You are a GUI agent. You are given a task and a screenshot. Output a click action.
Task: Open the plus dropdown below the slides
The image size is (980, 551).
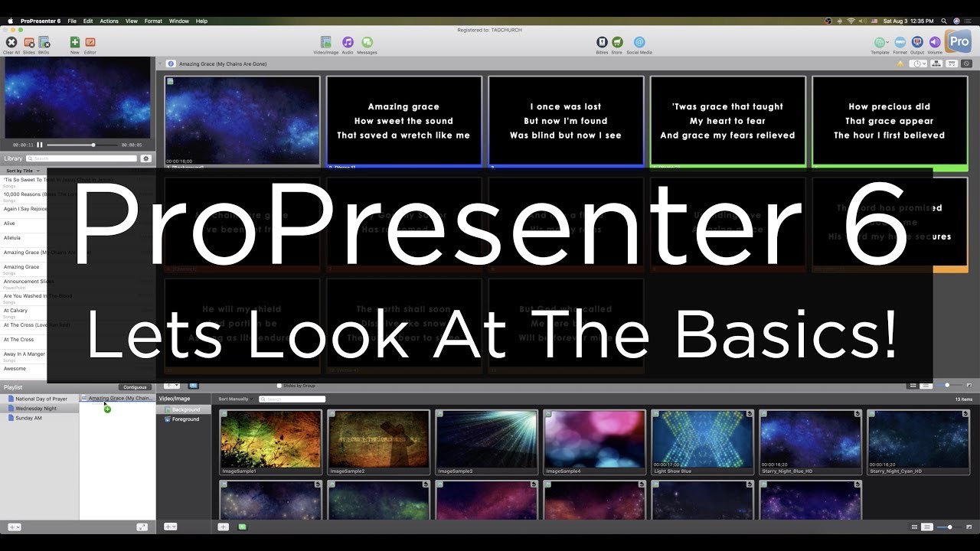(x=172, y=386)
